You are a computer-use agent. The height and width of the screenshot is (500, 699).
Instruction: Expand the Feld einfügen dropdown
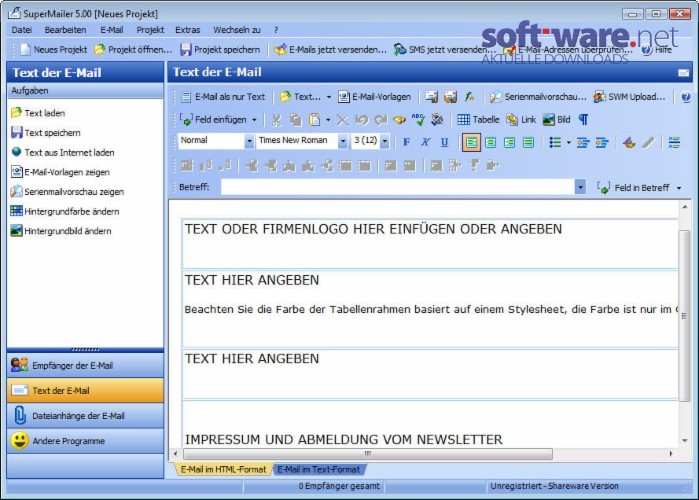[255, 120]
